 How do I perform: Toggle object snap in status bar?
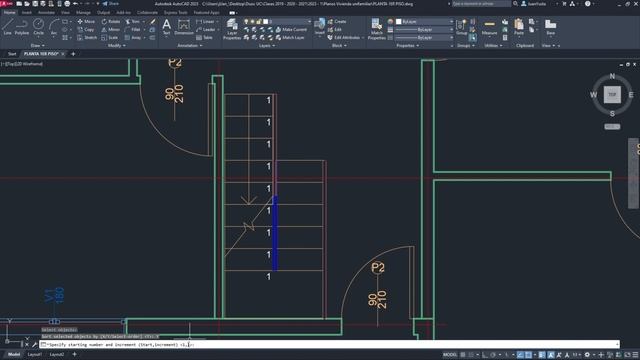point(528,355)
